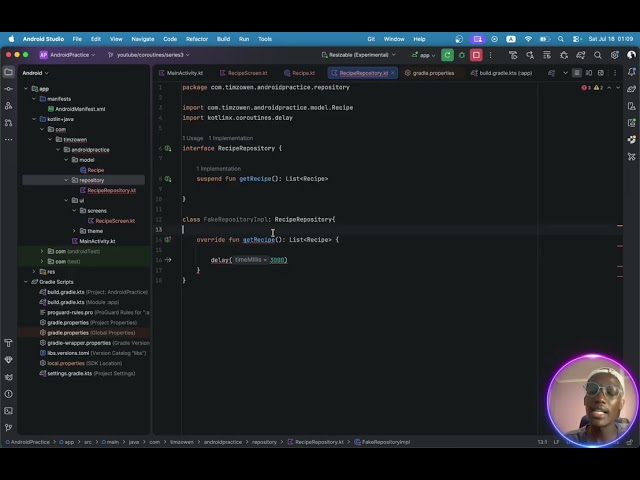The height and width of the screenshot is (480, 640).
Task: Stop the running app with the red button
Action: tap(476, 55)
